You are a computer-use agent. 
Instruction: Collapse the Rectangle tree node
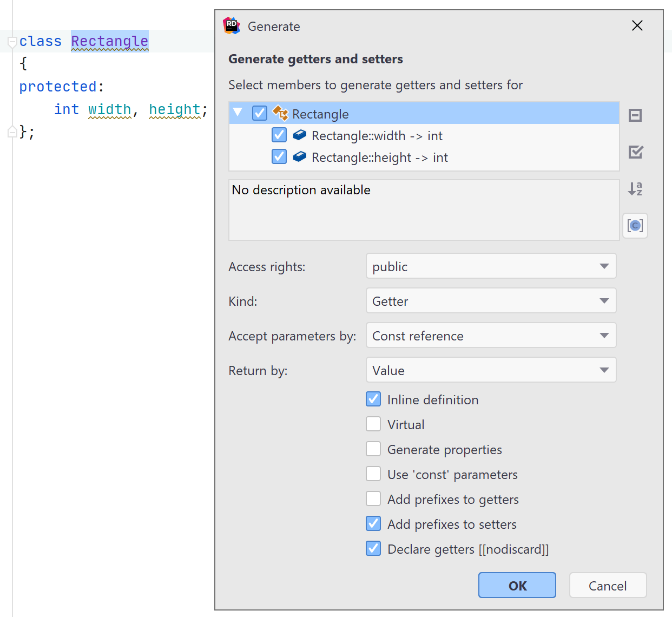click(238, 113)
